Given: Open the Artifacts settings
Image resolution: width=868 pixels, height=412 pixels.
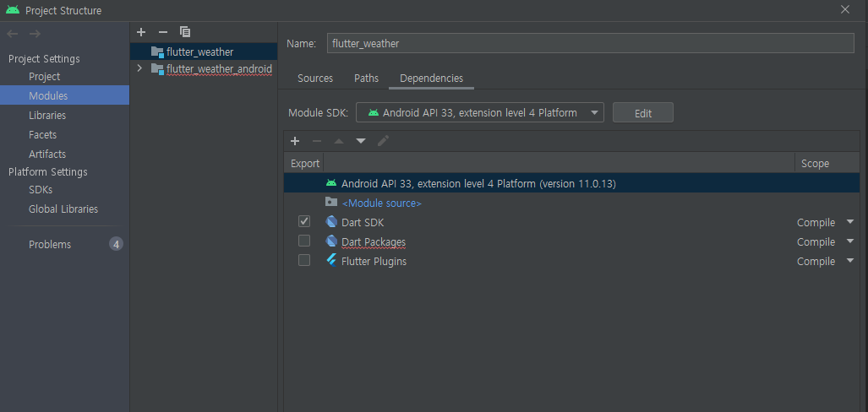Looking at the screenshot, I should (x=47, y=154).
